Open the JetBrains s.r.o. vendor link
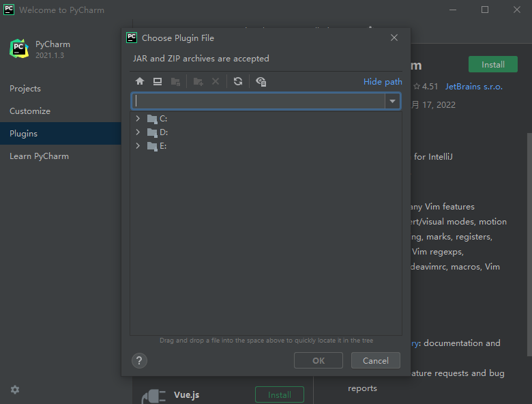Viewport: 532px width, 404px height. [473, 87]
